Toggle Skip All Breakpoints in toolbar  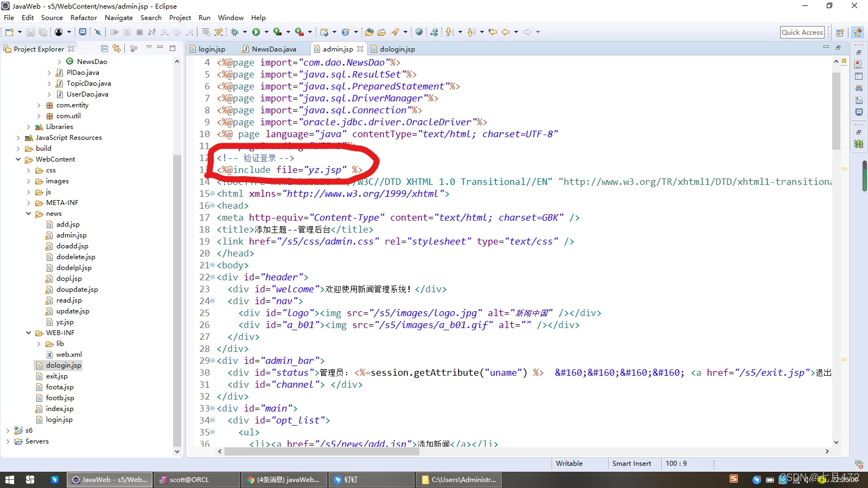(98, 32)
